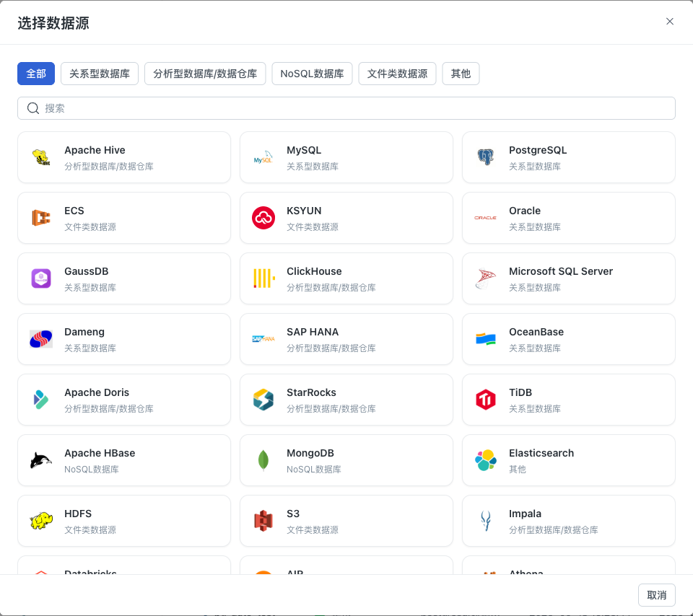
Task: Choose the Oracle name label
Action: pyautogui.click(x=525, y=211)
